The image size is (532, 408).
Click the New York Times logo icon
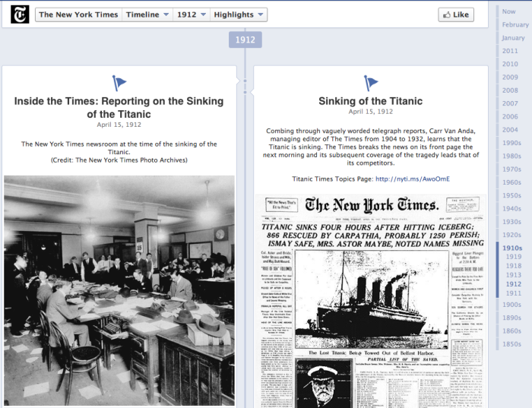(x=20, y=14)
